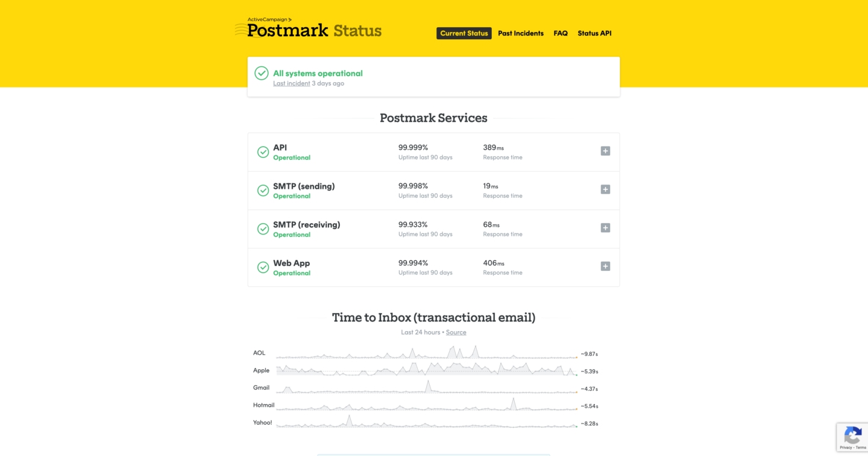
Task: Select the Current Status tab
Action: [x=464, y=33]
